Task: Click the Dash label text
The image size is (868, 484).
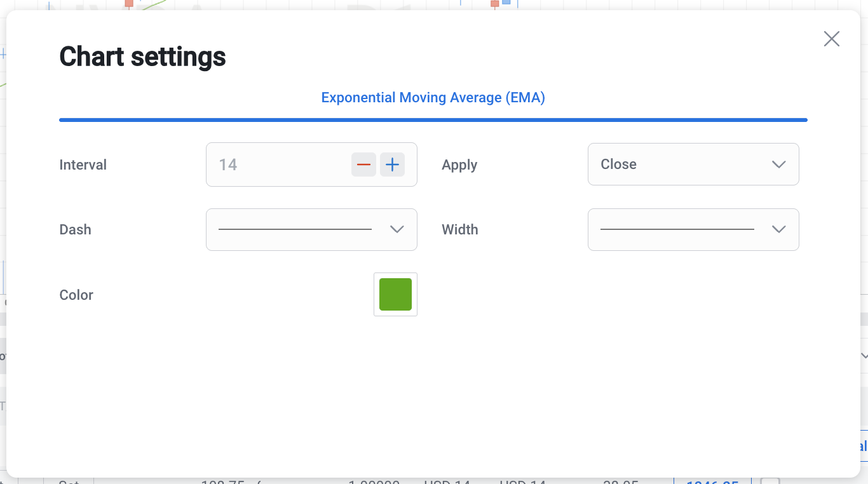Action: [x=75, y=230]
